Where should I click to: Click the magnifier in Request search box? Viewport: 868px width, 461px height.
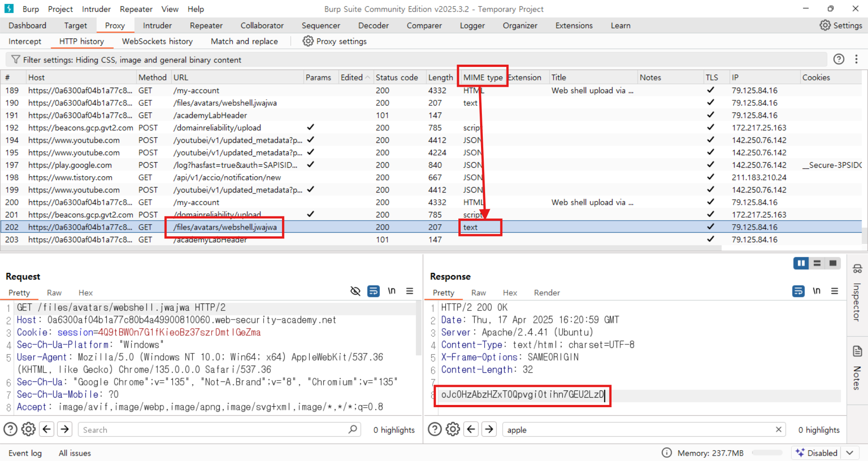pyautogui.click(x=353, y=429)
